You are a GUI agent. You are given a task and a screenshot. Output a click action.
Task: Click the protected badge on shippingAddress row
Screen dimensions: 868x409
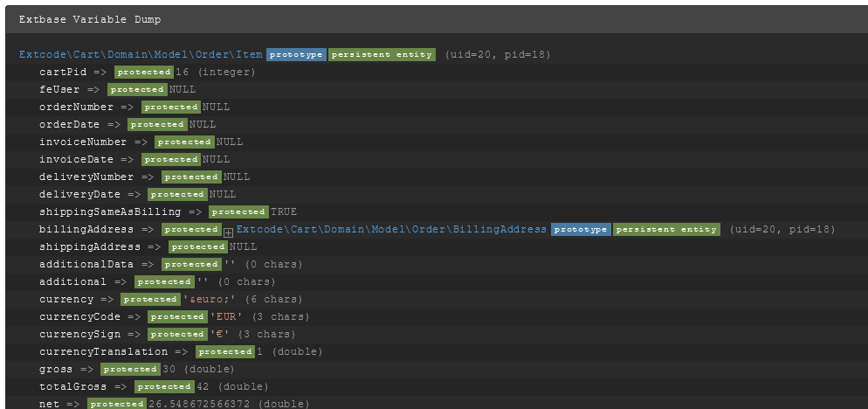198,246
